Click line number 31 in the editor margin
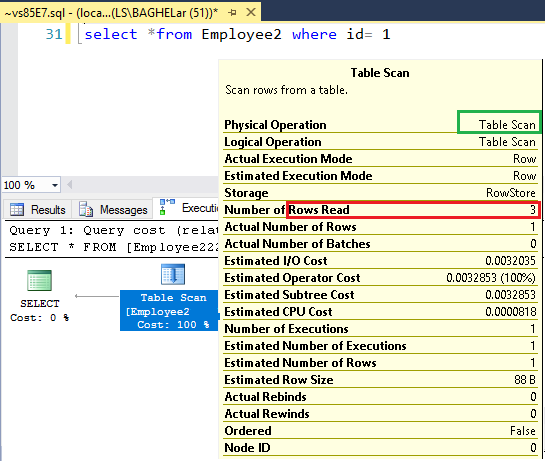The image size is (545, 461). [x=54, y=34]
